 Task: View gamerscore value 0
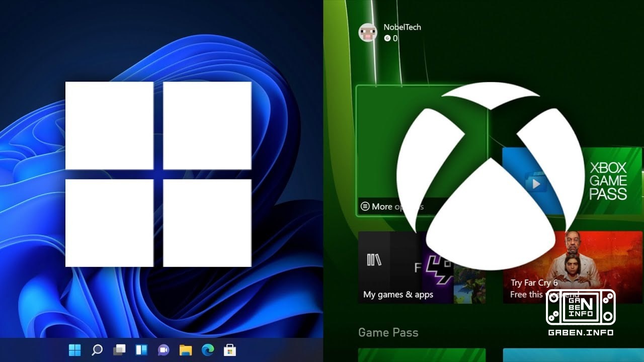point(395,38)
